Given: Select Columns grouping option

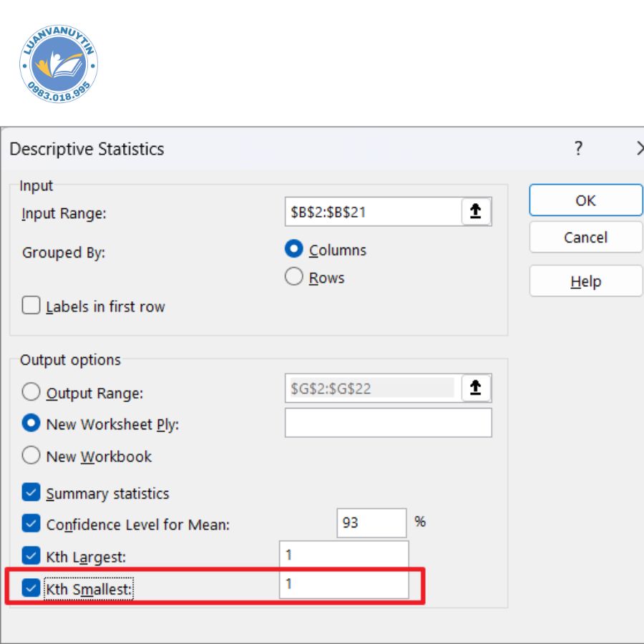Looking at the screenshot, I should point(294,250).
